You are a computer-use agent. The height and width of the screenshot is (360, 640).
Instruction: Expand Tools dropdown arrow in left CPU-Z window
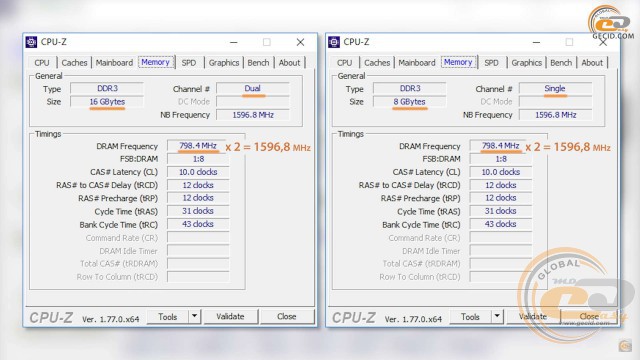tap(195, 317)
